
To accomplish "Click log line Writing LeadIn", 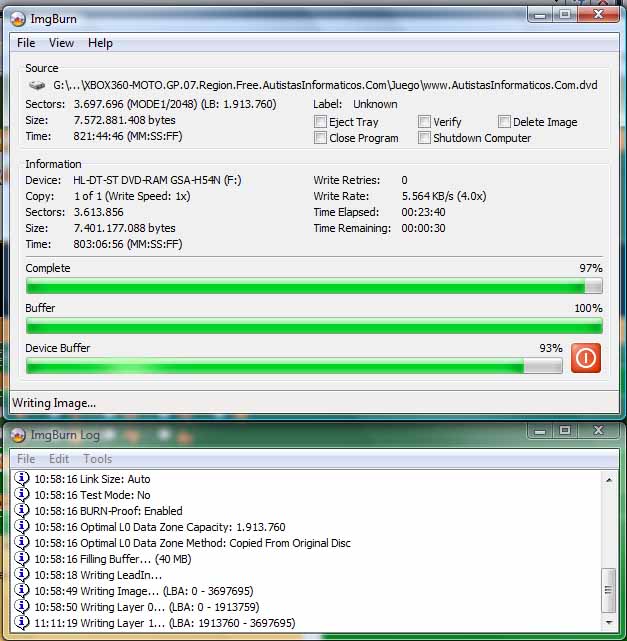I will pyautogui.click(x=98, y=575).
